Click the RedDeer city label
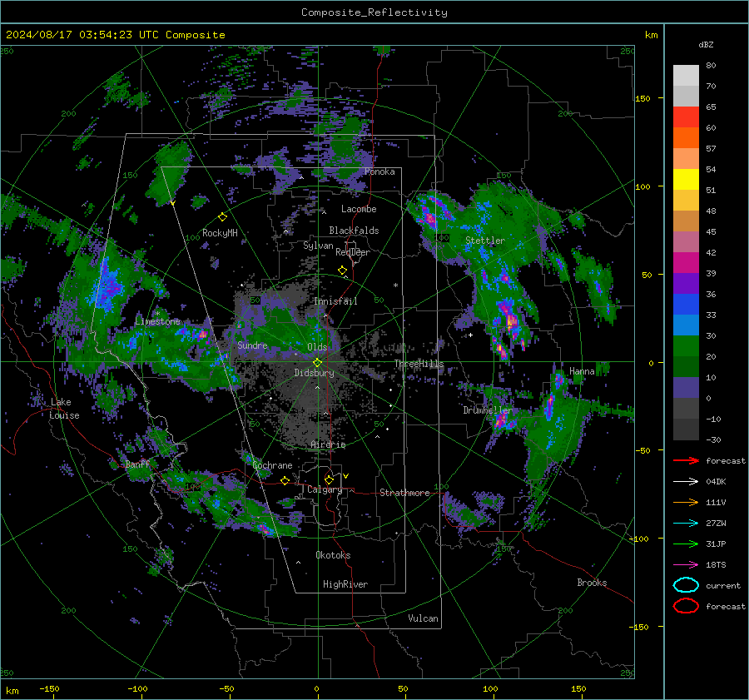Screen dimensions: 749x700 click(x=353, y=252)
